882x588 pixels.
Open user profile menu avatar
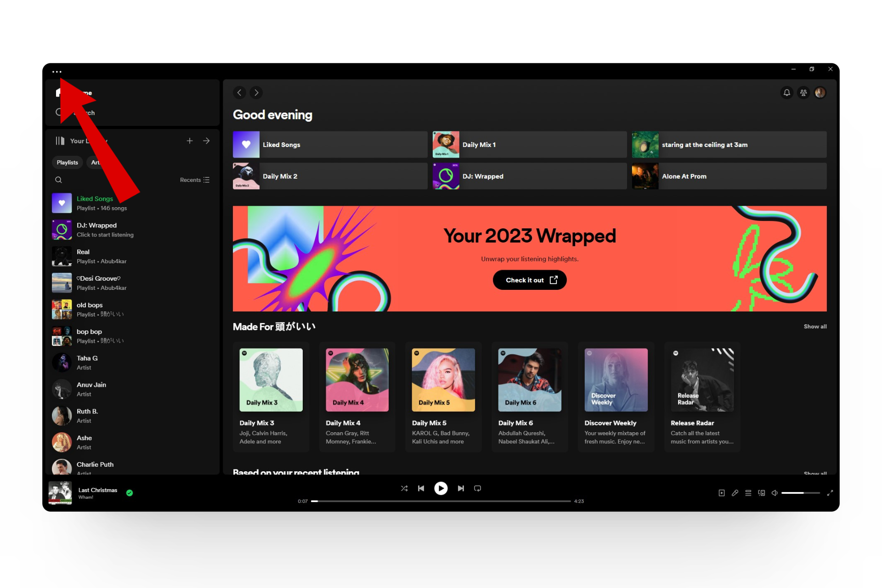820,93
